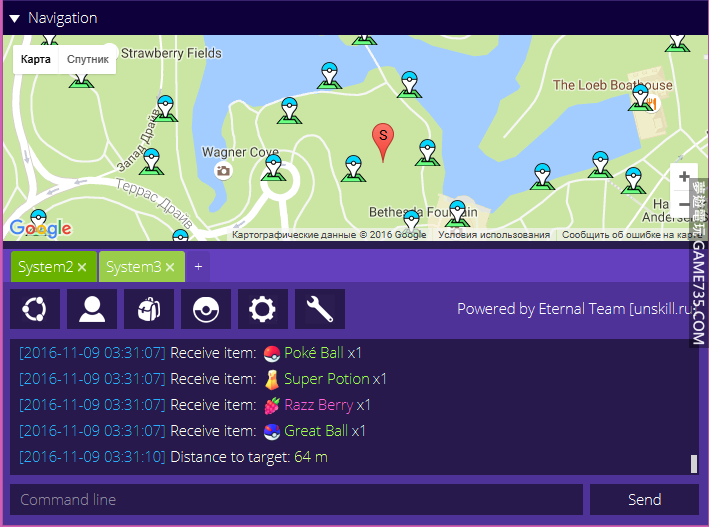709x527 pixels.
Task: Close the System3 tab
Action: point(170,267)
